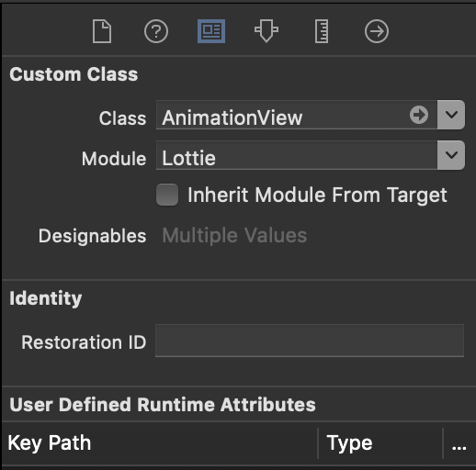Click the Identity section header
476x470 pixels.
pyautogui.click(x=45, y=298)
